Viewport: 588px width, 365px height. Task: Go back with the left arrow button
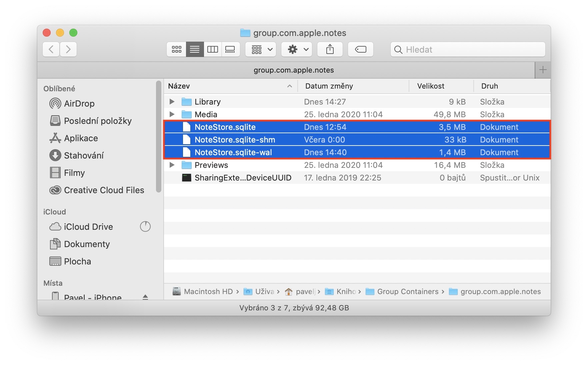click(51, 50)
